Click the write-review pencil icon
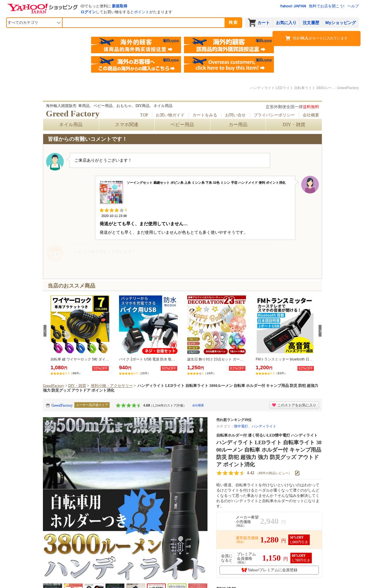Image resolution: width=365 pixels, height=588 pixels. 297,473
